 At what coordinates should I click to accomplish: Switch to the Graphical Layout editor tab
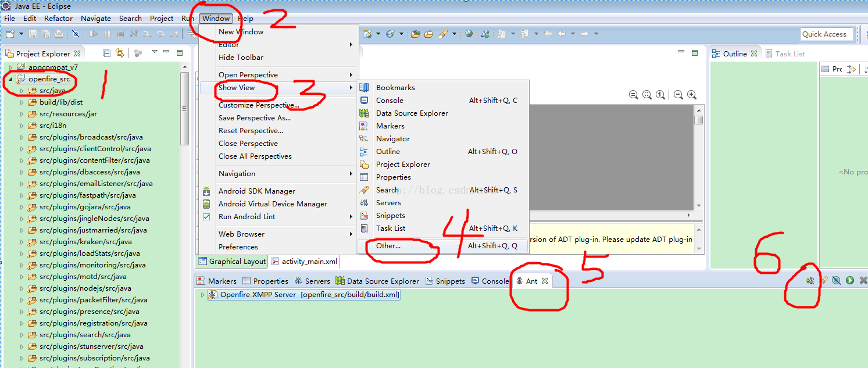click(232, 262)
